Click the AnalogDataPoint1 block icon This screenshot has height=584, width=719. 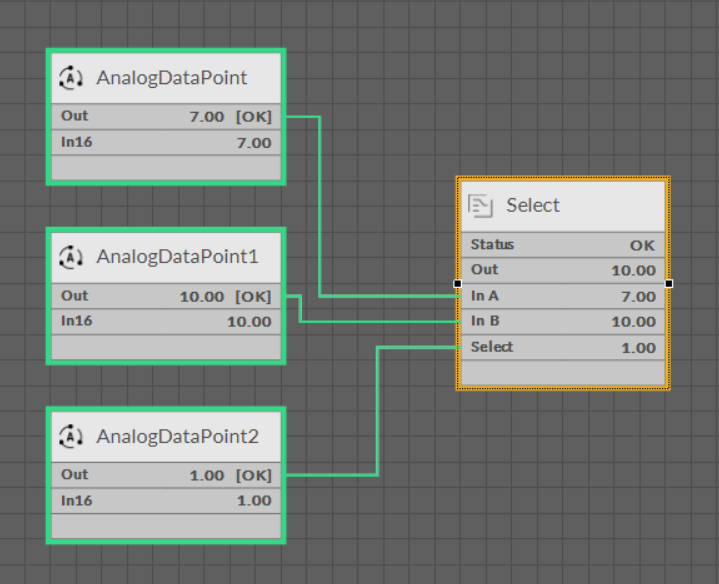pyautogui.click(x=72, y=257)
